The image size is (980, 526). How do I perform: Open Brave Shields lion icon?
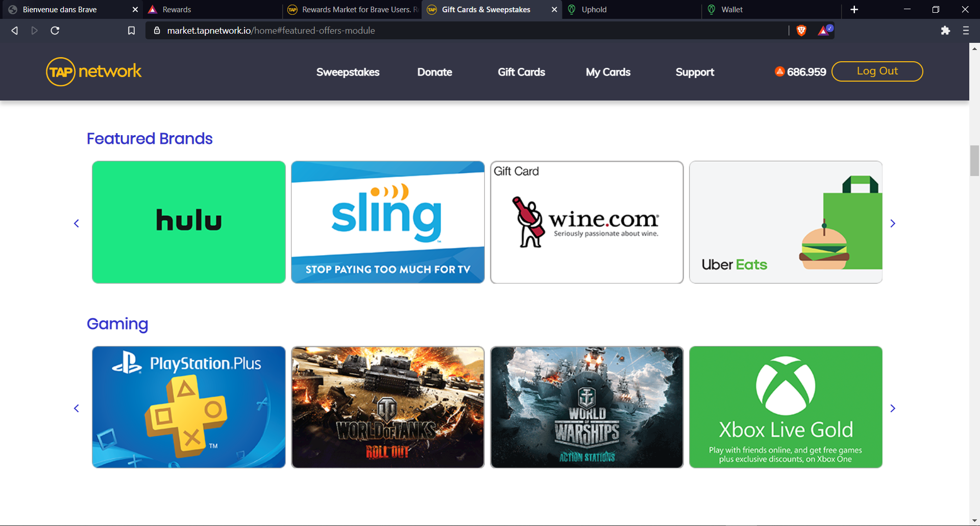coord(801,31)
